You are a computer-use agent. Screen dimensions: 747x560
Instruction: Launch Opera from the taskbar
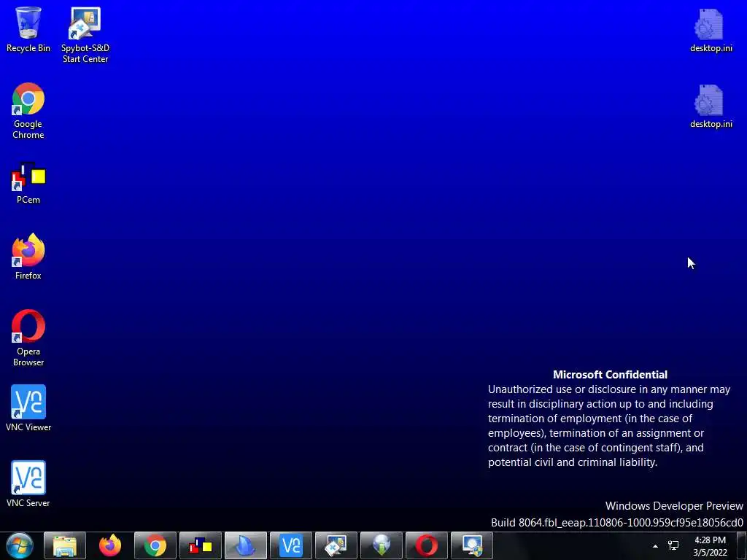tap(427, 545)
